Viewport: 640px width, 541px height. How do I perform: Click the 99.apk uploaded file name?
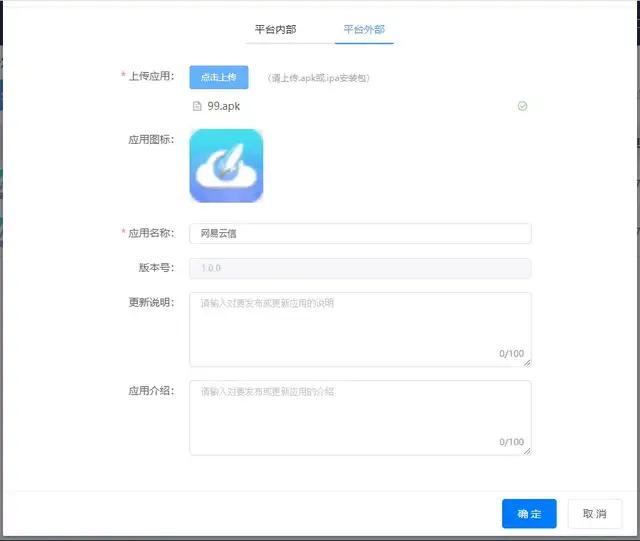tap(223, 106)
